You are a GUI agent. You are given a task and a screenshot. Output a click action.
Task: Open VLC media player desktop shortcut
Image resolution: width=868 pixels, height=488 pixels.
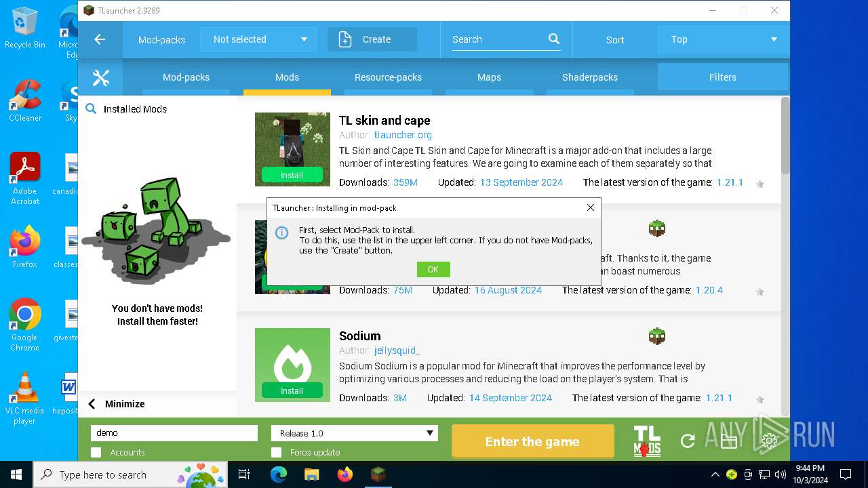coord(24,398)
